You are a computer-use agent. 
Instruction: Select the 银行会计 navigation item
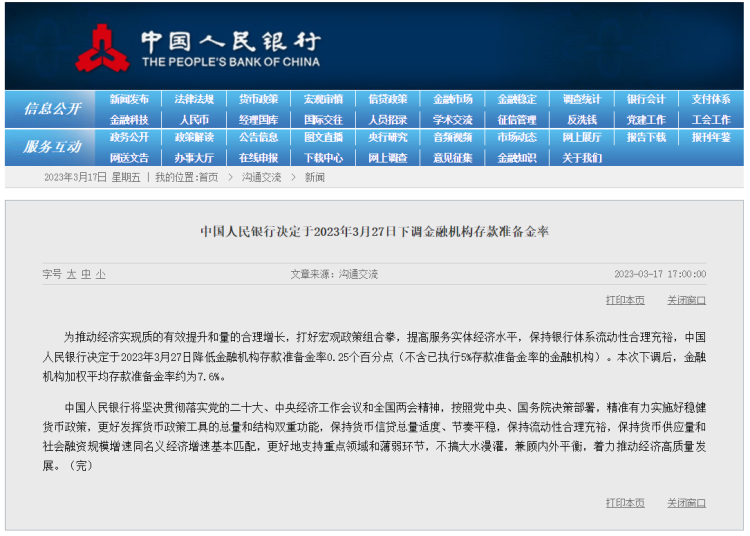click(x=646, y=99)
